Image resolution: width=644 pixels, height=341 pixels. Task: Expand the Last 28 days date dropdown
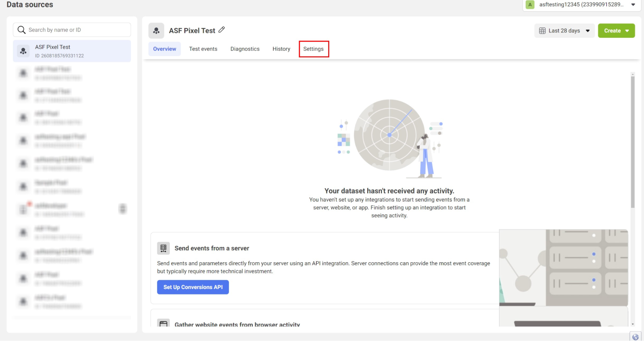[564, 31]
